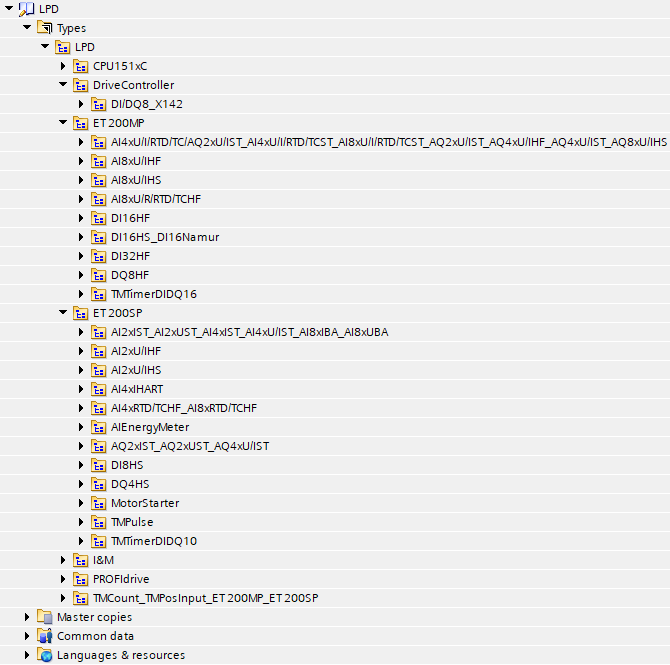Select the AI8xU/R/RTD/TCHF tree item
The image size is (670, 665).
pyautogui.click(x=156, y=199)
